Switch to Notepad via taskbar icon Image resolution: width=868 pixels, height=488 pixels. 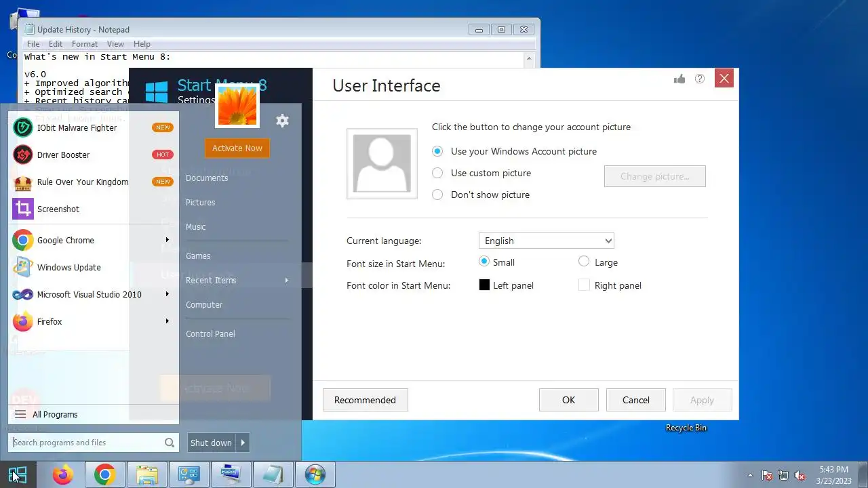click(273, 474)
